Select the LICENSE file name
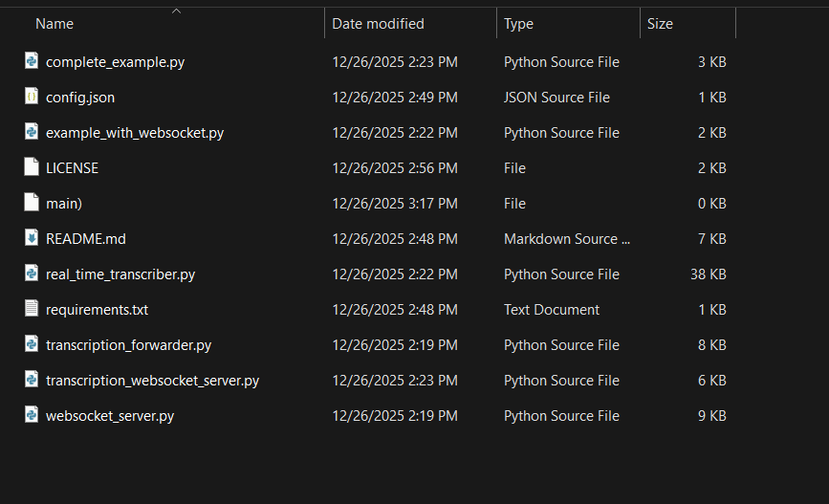This screenshot has width=829, height=504. 72,168
